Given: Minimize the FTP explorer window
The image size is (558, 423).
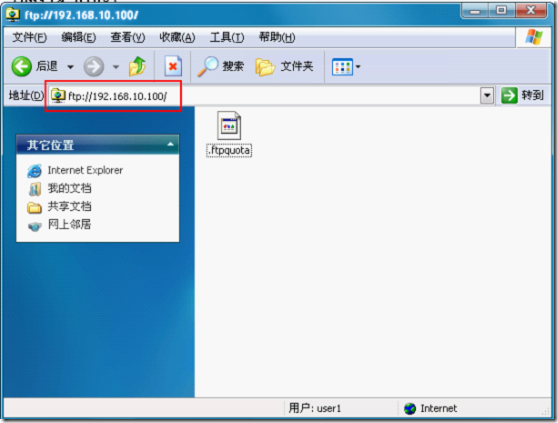Looking at the screenshot, I should coord(474,11).
